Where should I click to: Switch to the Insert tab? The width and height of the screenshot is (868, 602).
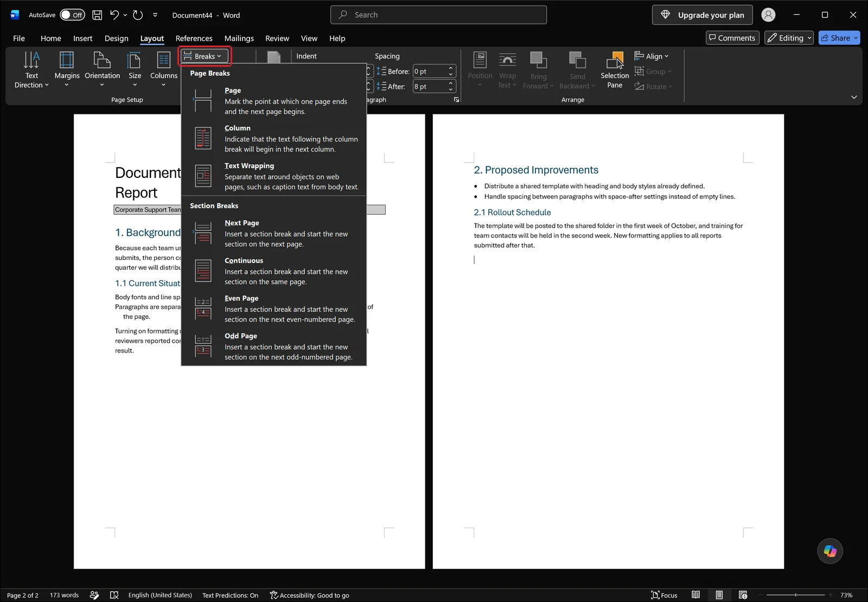click(83, 39)
